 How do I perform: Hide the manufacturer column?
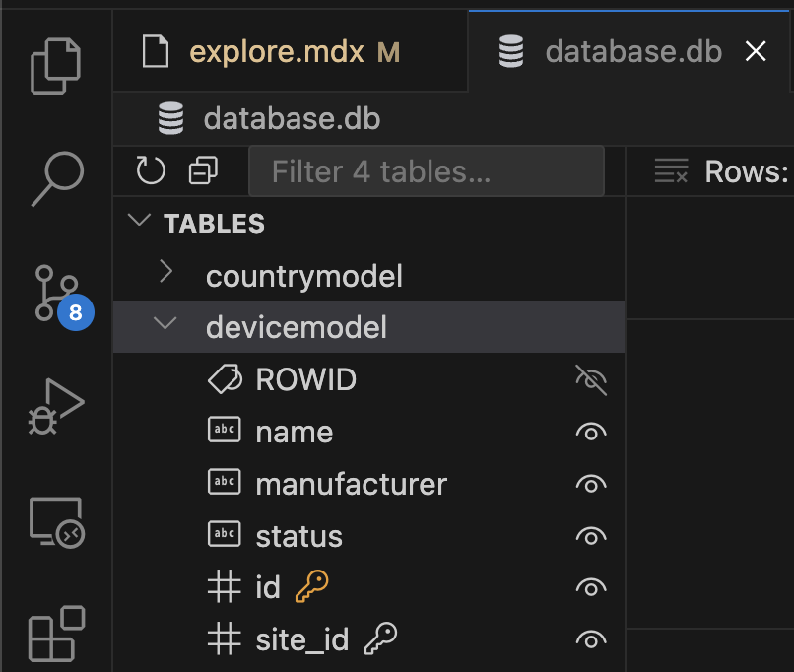click(590, 483)
